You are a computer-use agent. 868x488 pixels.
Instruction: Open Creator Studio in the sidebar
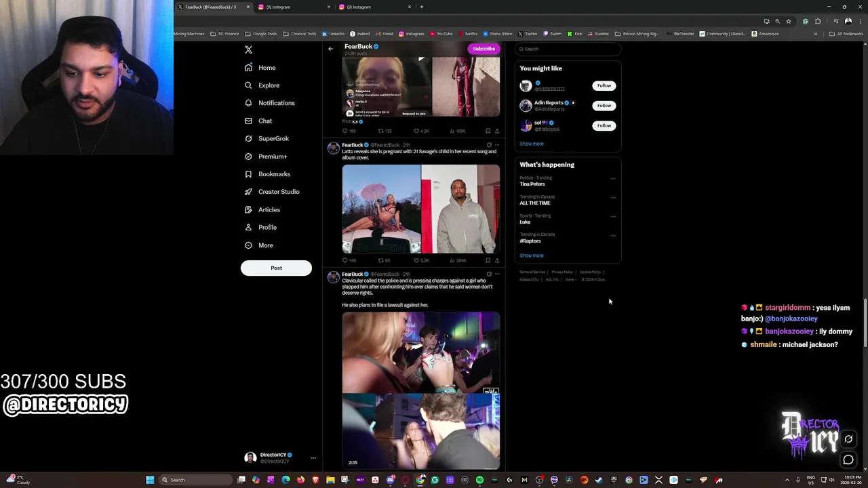[x=271, y=192]
